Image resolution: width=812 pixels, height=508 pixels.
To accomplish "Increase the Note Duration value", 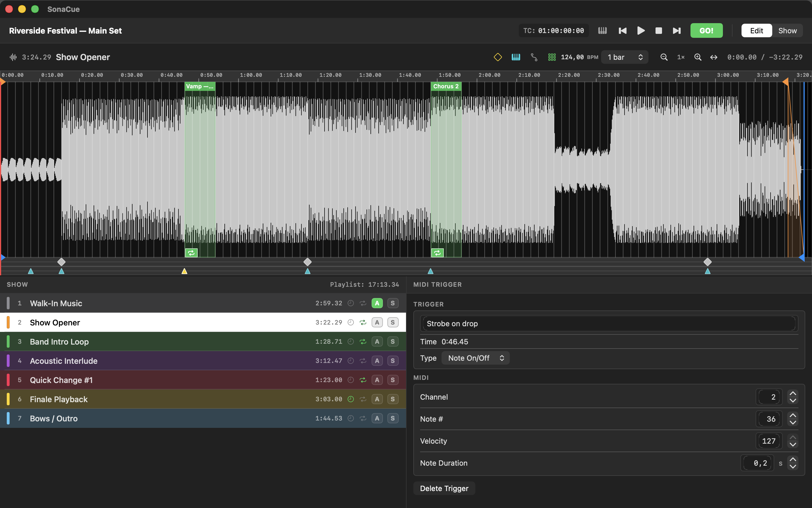I will [x=793, y=459].
